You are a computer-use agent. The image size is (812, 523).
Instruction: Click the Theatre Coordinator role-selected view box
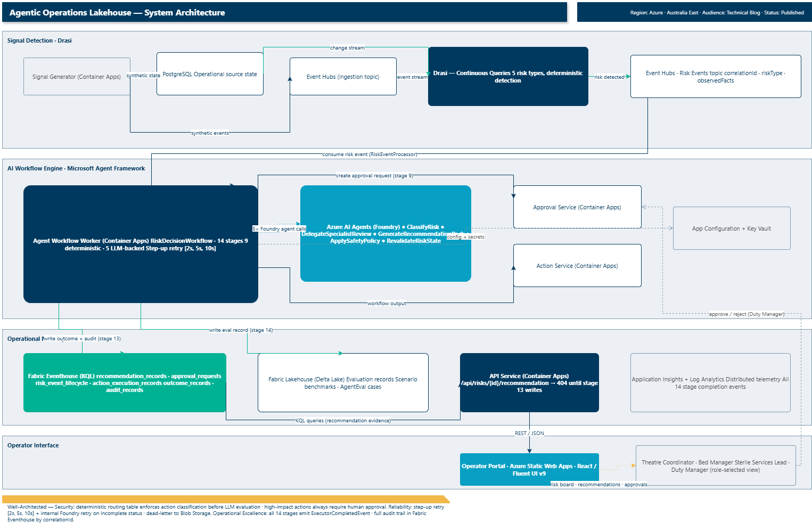(716, 466)
